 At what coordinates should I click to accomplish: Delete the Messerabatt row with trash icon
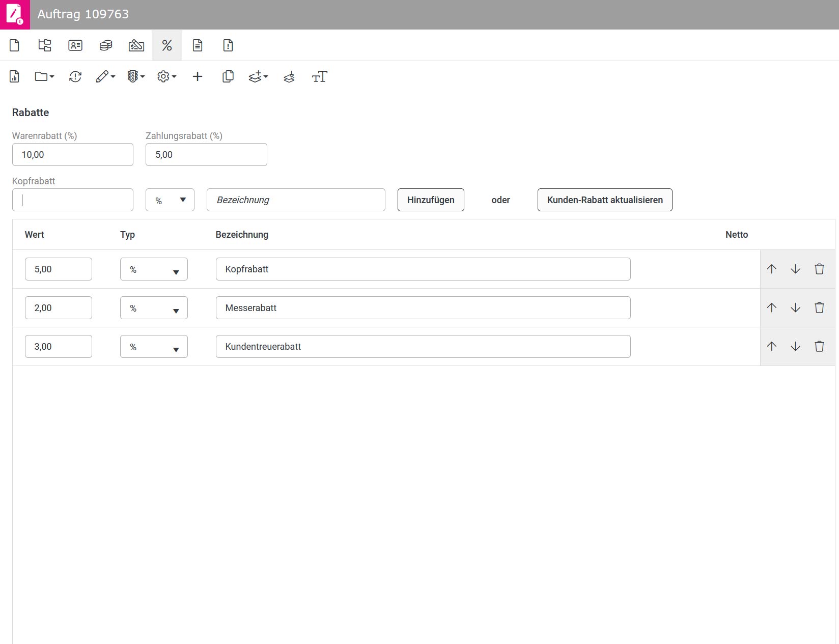(x=819, y=307)
